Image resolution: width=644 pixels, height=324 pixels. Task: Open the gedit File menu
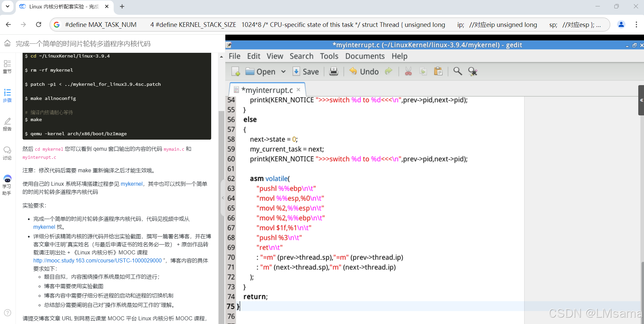pos(234,56)
